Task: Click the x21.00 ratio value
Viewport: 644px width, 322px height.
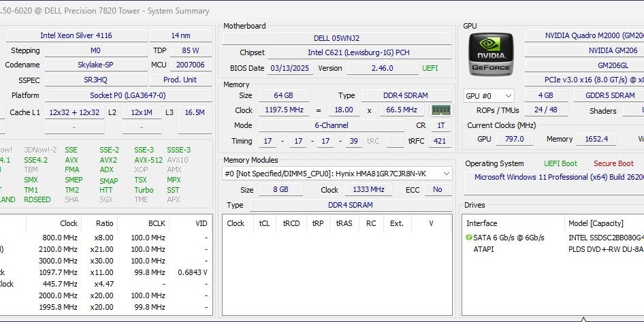Action: click(103, 249)
